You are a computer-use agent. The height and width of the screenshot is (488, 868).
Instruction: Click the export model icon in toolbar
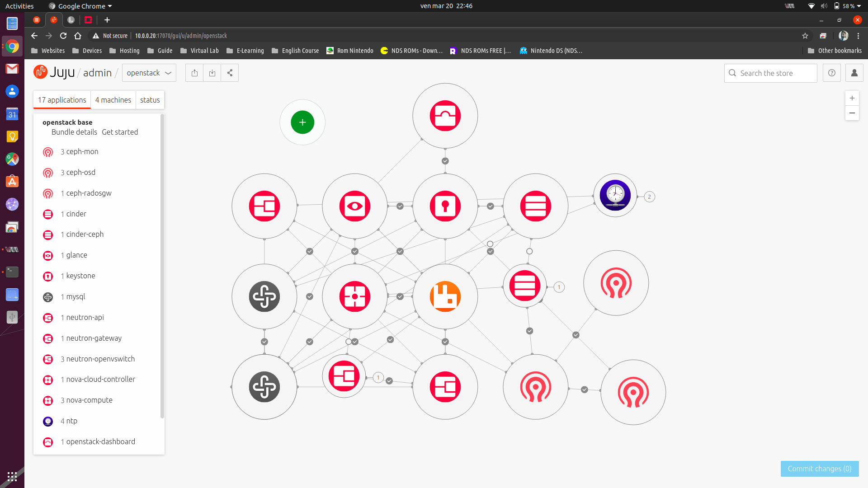[x=194, y=73]
